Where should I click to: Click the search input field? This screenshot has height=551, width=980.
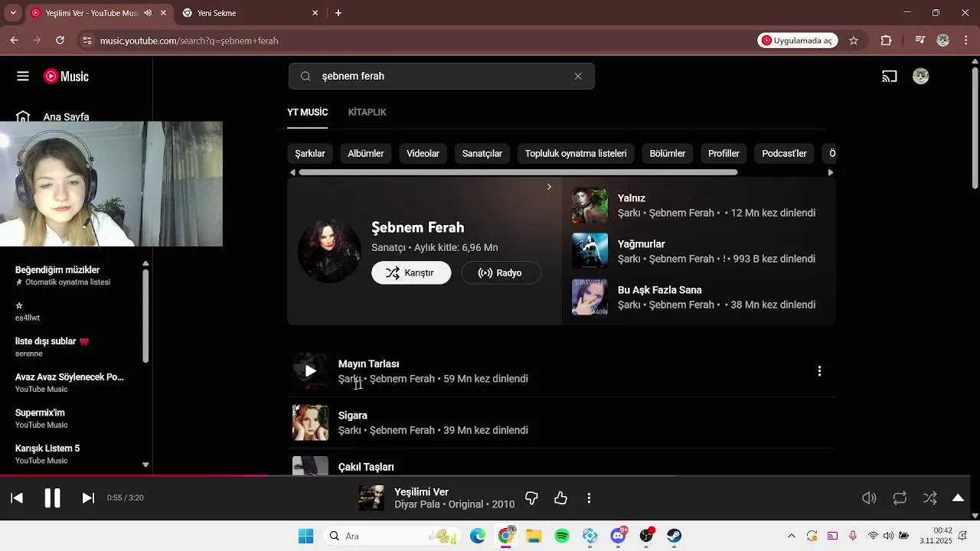coord(441,77)
